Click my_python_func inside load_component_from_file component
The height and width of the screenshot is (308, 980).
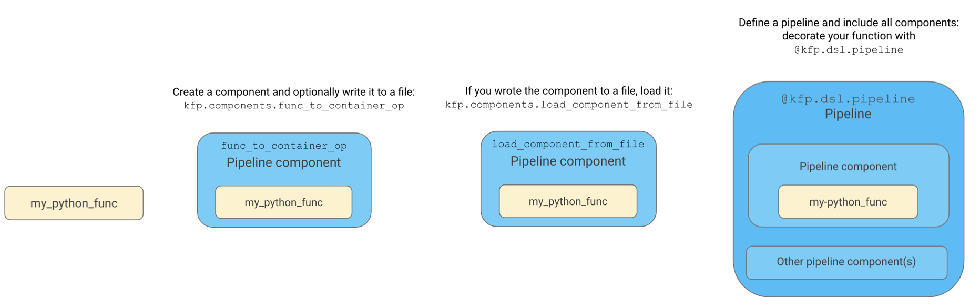coord(568,201)
